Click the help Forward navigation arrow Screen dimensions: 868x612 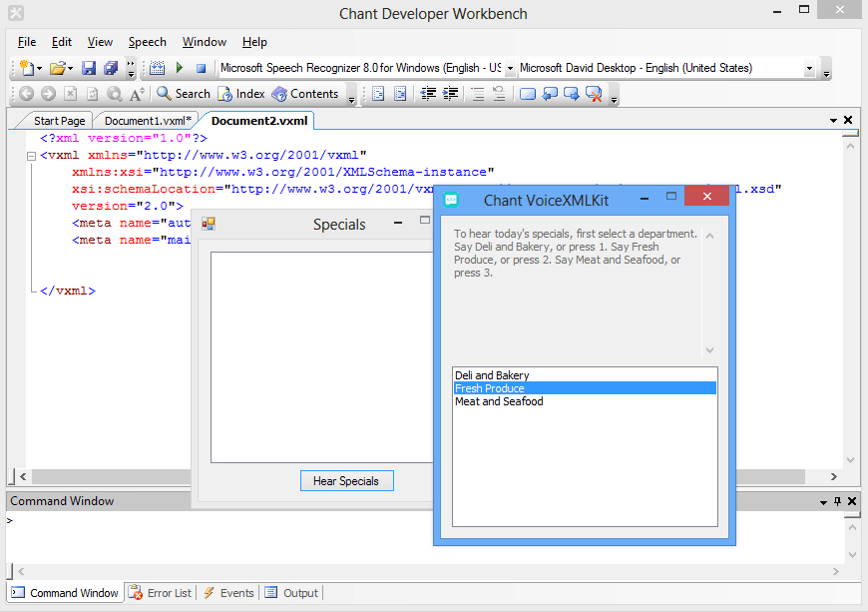48,94
